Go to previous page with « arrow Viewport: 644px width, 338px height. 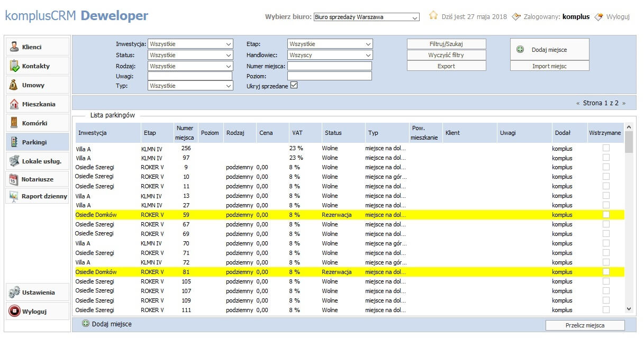(578, 103)
